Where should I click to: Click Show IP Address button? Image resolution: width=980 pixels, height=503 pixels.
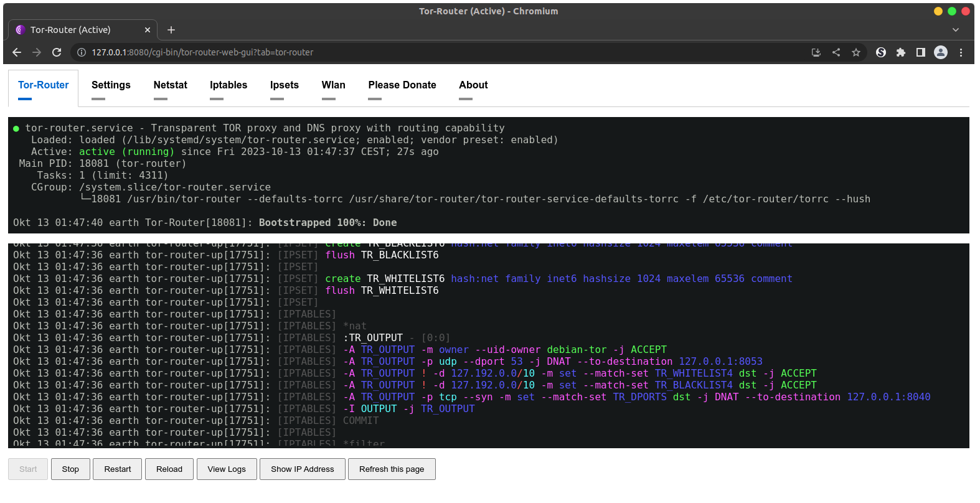[x=303, y=469]
